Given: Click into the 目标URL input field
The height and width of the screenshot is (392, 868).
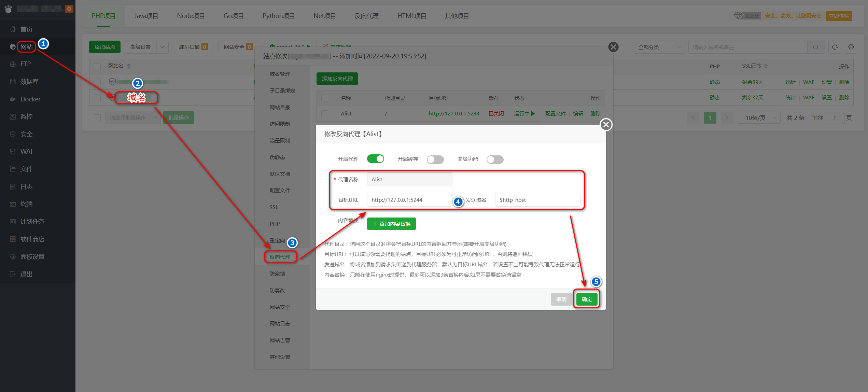Looking at the screenshot, I should (409, 200).
